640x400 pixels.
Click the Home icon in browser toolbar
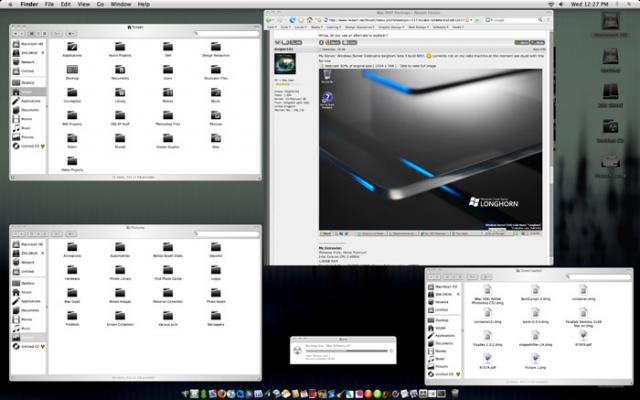pyautogui.click(x=310, y=20)
